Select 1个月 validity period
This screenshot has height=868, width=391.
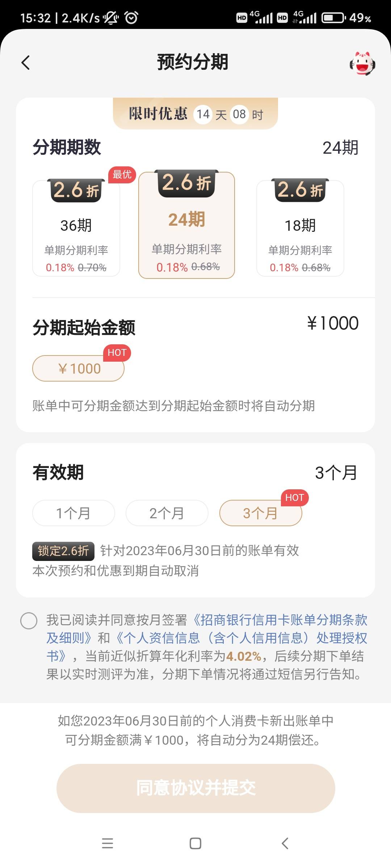pos(73,513)
